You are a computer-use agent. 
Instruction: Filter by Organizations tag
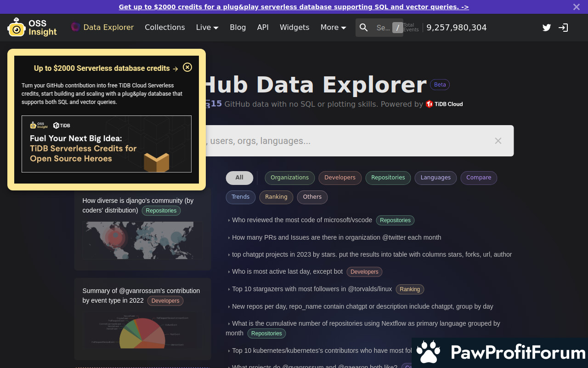289,178
